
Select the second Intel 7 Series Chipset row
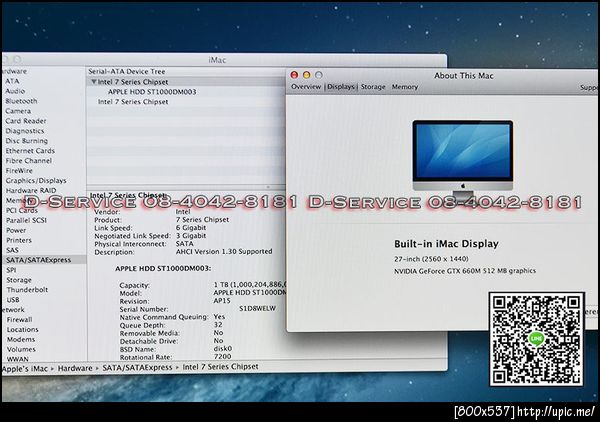133,102
